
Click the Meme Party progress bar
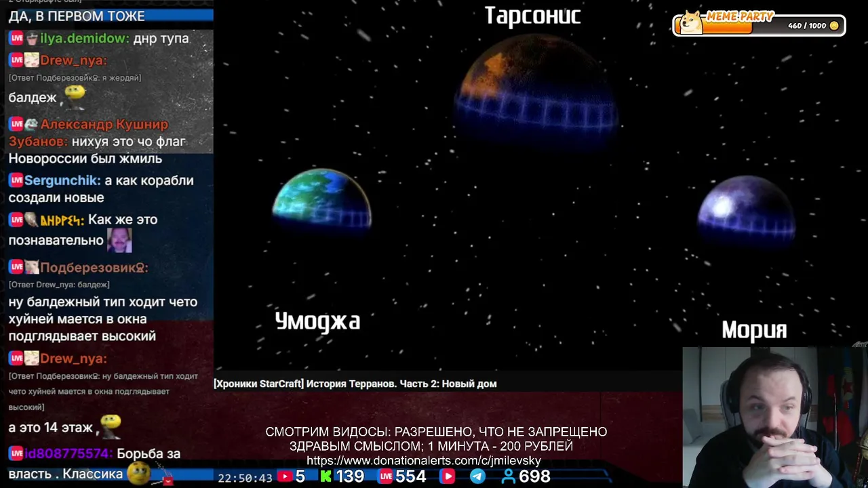[758, 26]
